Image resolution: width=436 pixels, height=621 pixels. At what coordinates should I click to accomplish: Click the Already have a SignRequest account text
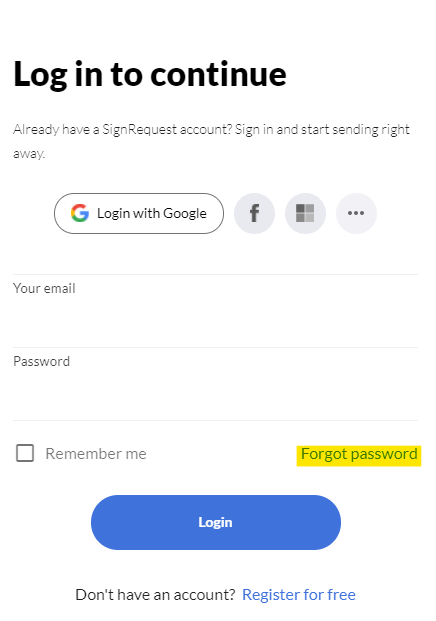tap(122, 130)
